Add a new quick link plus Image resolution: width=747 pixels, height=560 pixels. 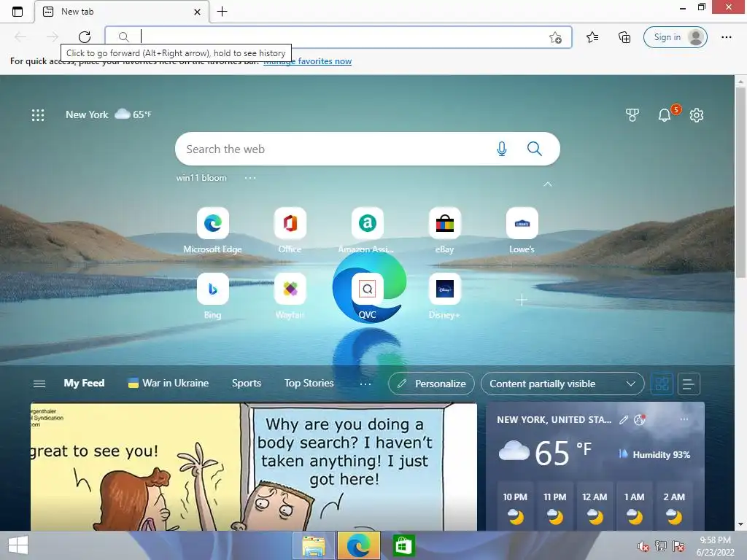click(x=522, y=300)
